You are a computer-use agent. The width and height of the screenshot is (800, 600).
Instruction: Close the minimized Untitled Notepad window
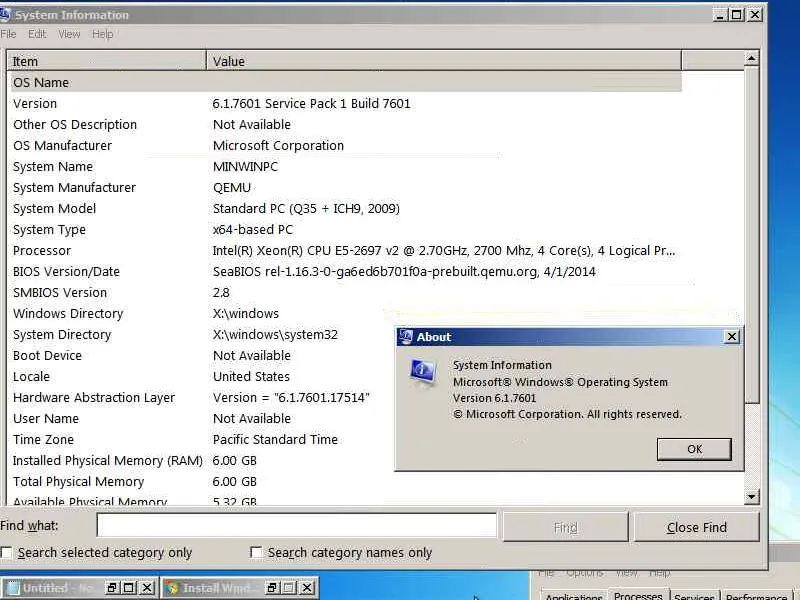[147, 588]
